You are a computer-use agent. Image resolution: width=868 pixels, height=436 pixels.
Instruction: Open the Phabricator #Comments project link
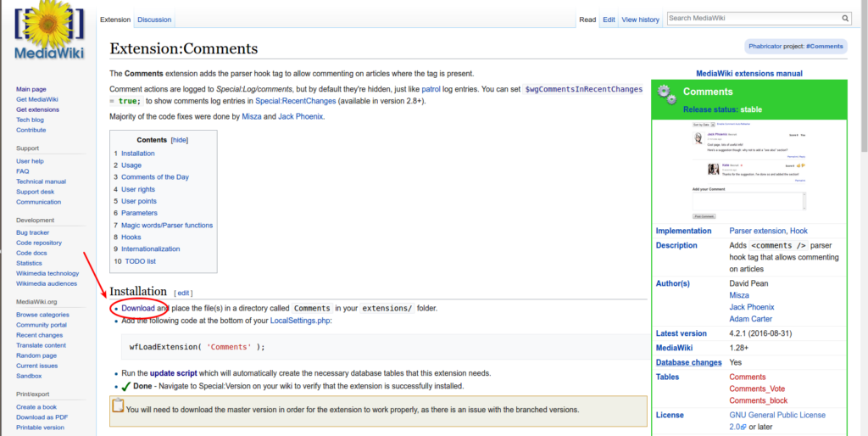(x=824, y=47)
